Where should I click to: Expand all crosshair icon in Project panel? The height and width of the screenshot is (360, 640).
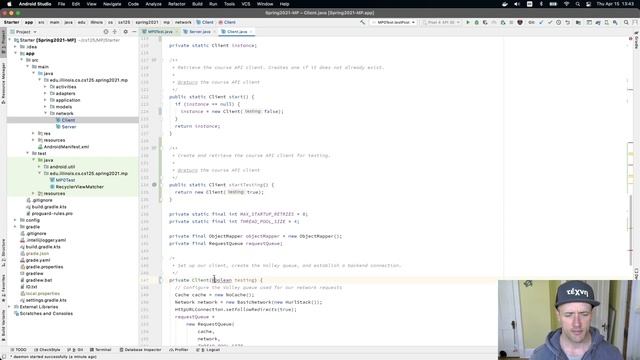[115, 31]
